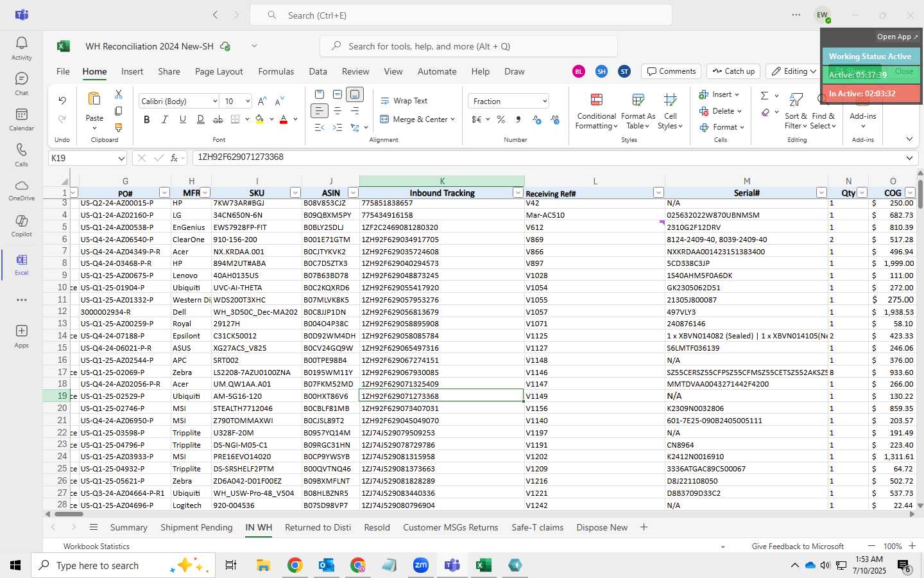Expand the font size dropdown showing 10

247,101
